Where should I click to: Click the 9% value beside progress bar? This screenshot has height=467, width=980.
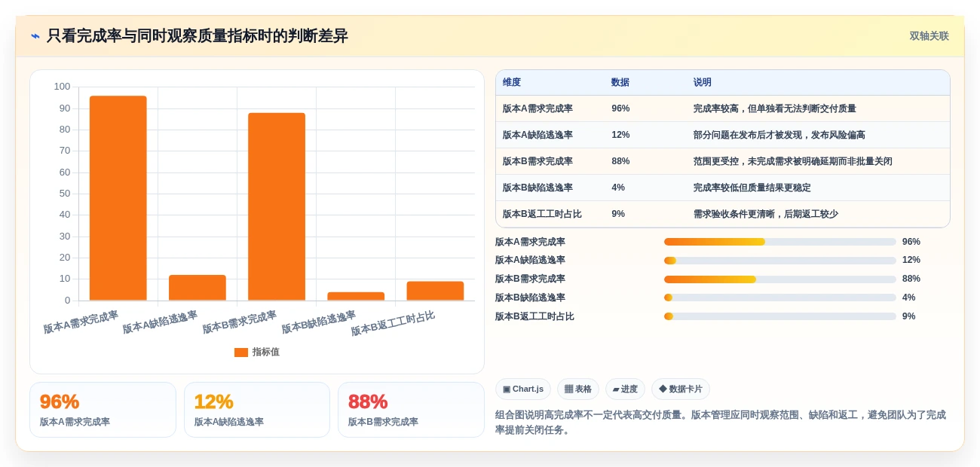[x=908, y=316]
